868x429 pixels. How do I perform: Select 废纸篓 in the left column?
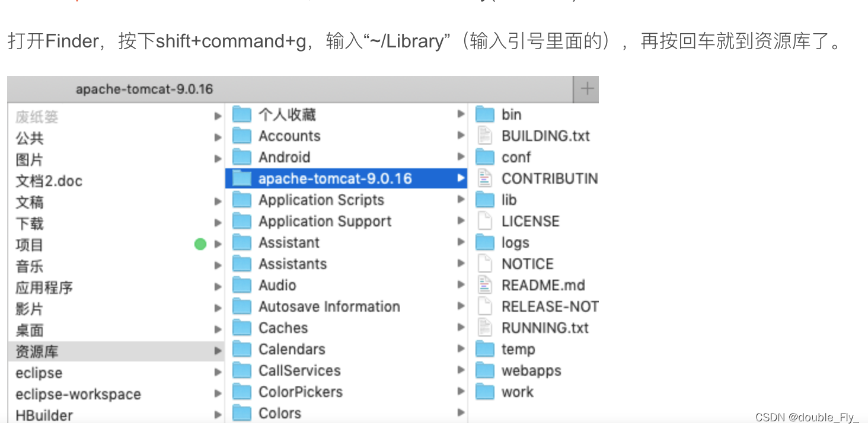[37, 117]
